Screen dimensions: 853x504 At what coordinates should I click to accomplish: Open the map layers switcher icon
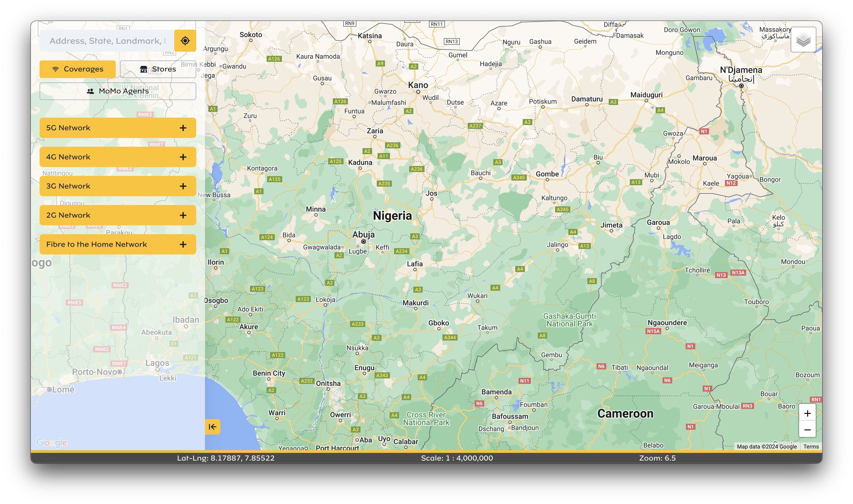pyautogui.click(x=803, y=40)
